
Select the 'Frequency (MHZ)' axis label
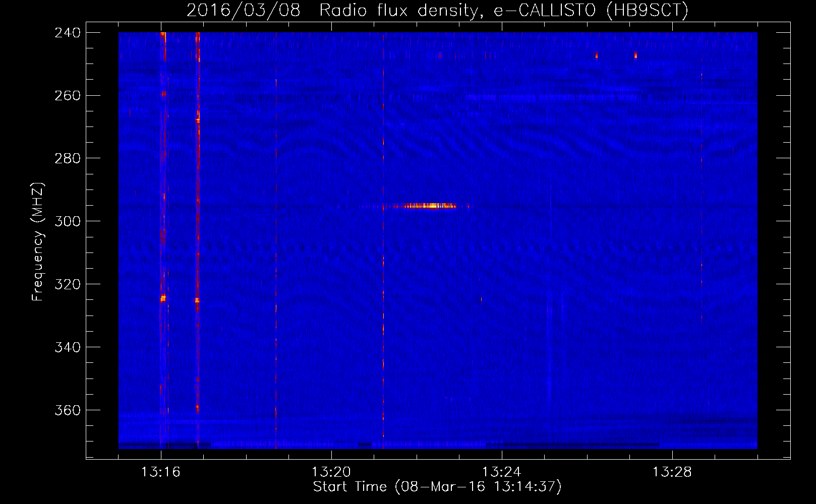coord(38,242)
